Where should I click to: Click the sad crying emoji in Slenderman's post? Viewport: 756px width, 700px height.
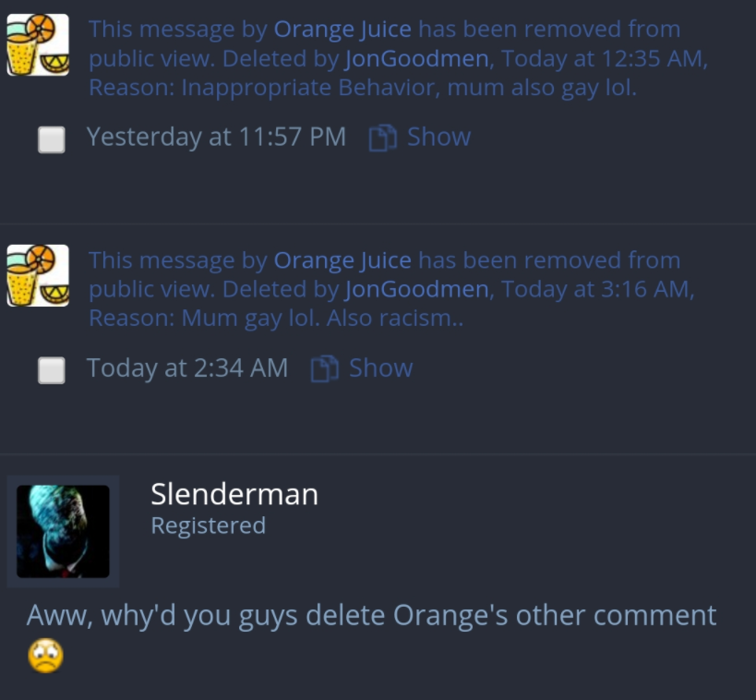[x=46, y=655]
